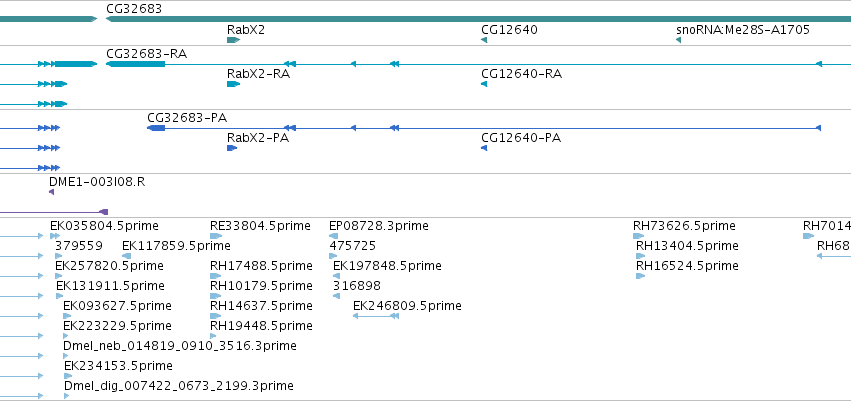Click the EP08728.3prime EST arrow
Screen dimensions: 851x401
[334, 235]
